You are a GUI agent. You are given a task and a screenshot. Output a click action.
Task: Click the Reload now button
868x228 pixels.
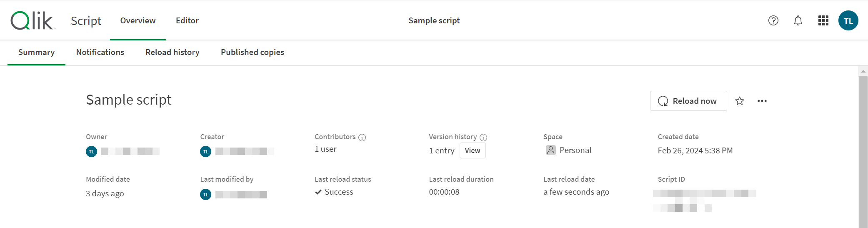click(688, 101)
